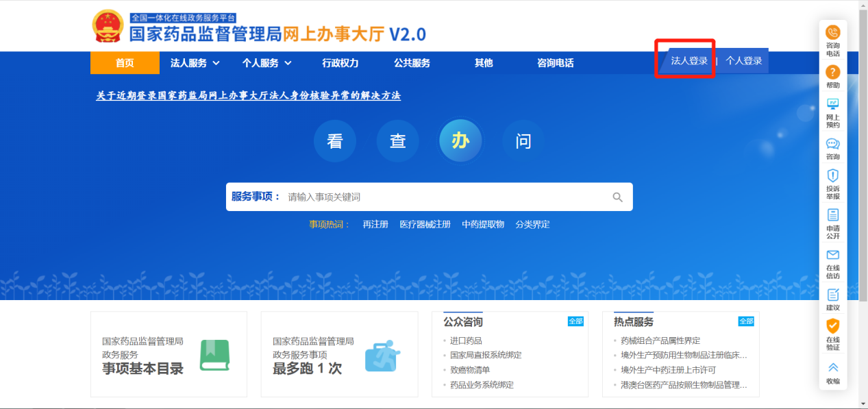Screen dimensions: 868x409
Task: Open the 最多跑 1 次 card
Action: point(339,354)
